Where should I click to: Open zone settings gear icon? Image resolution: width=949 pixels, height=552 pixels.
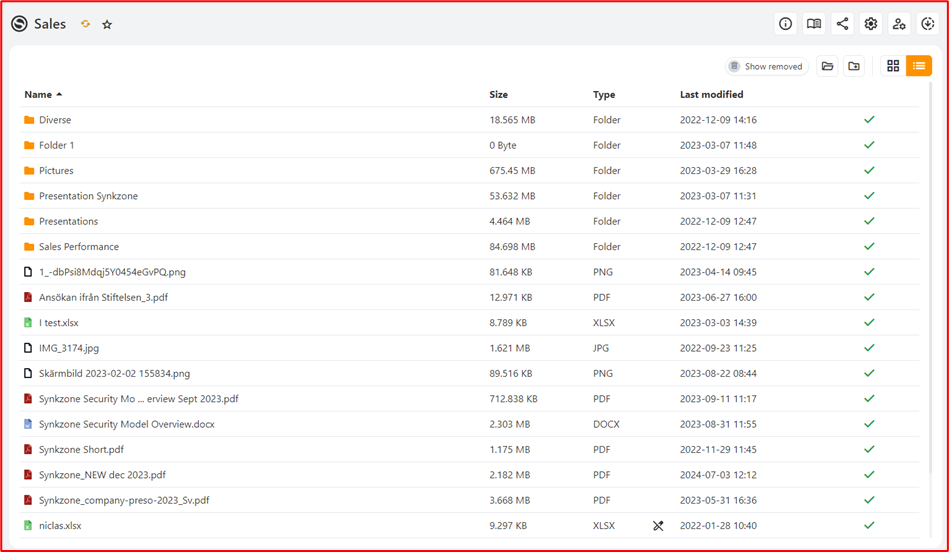point(871,24)
